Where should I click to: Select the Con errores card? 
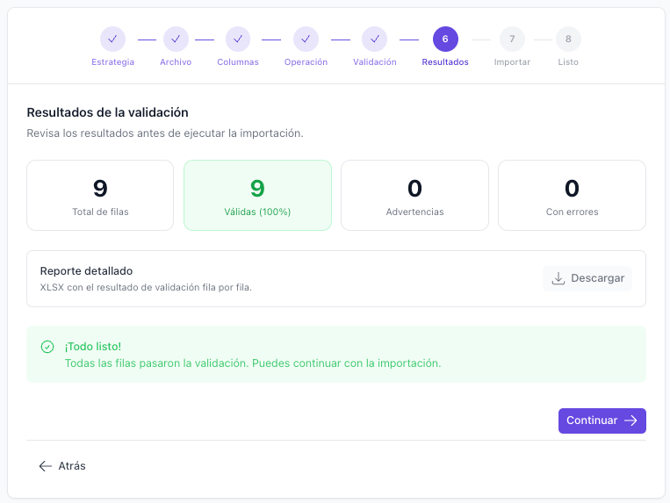pos(572,195)
